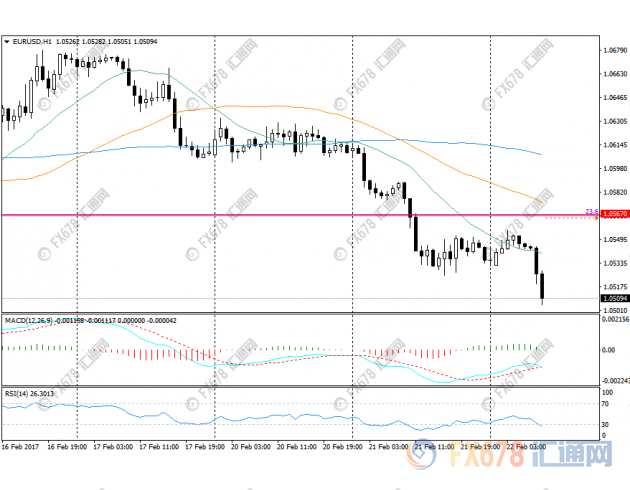Click the RSI level 70 axis label
630x490 pixels.
click(x=605, y=403)
